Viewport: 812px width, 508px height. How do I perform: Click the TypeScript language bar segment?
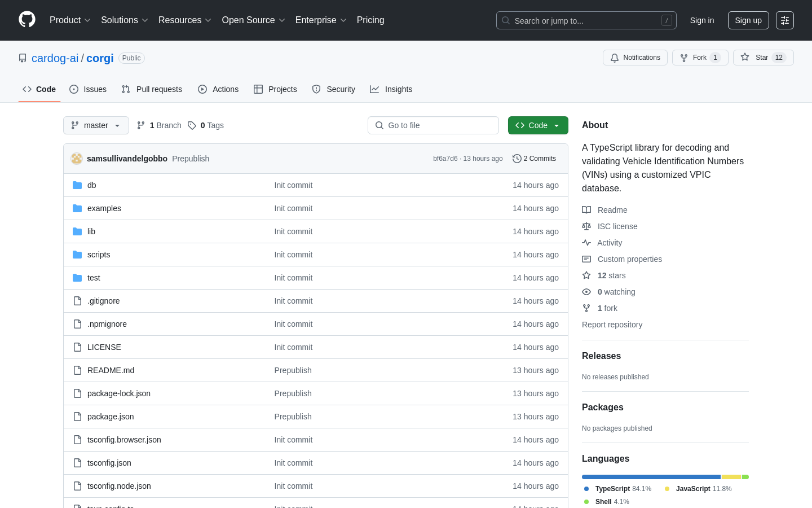[x=651, y=477]
